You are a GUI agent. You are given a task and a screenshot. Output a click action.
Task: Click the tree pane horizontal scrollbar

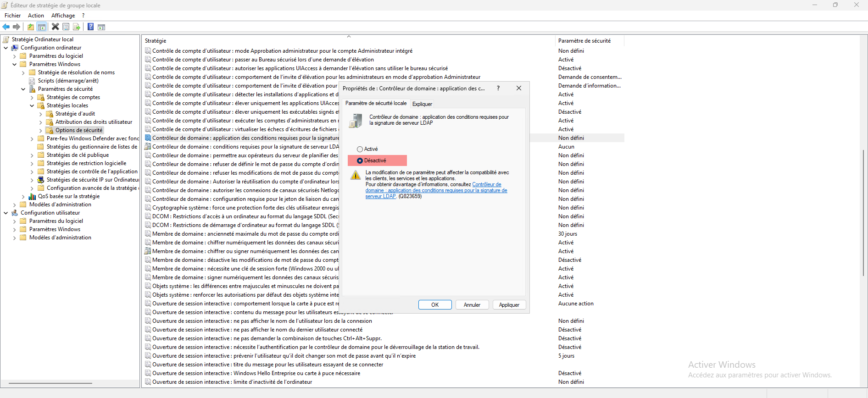[x=50, y=383]
